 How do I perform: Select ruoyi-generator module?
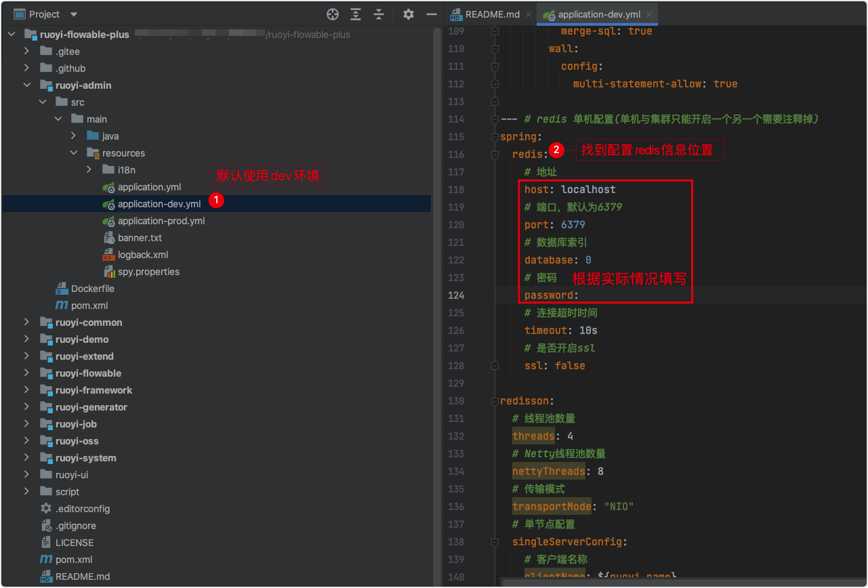click(x=91, y=407)
